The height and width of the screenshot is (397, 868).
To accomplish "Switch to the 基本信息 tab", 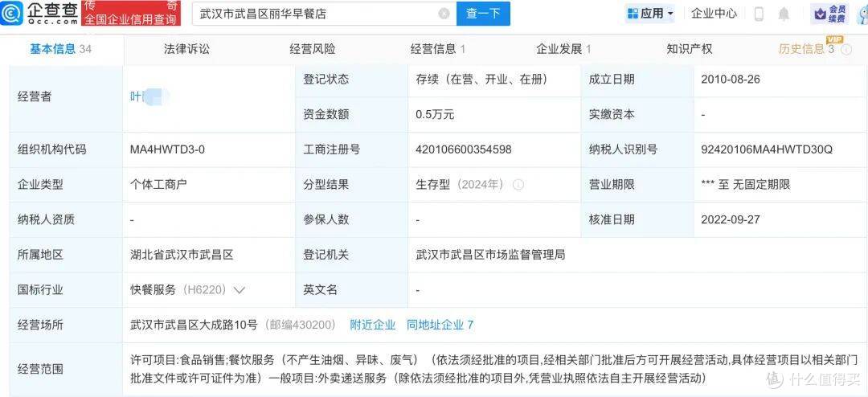I will point(60,49).
